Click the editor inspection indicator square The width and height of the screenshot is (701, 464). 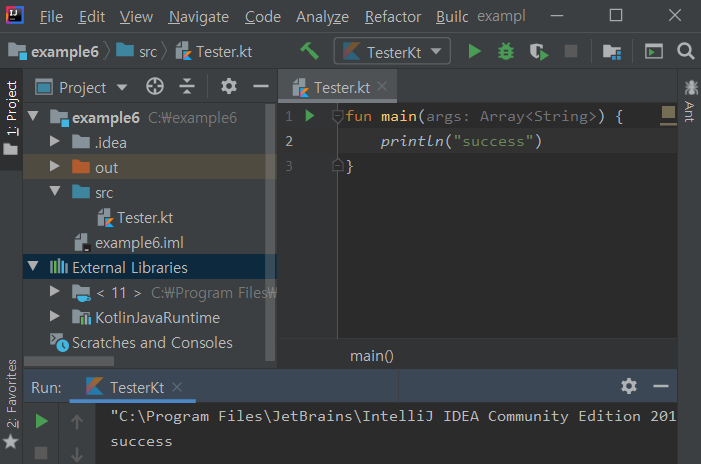coord(668,112)
